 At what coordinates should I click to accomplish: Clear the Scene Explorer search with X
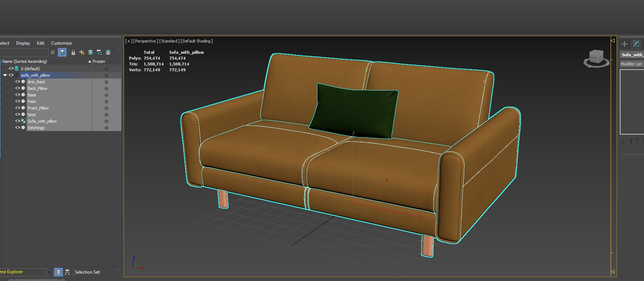click(x=53, y=52)
